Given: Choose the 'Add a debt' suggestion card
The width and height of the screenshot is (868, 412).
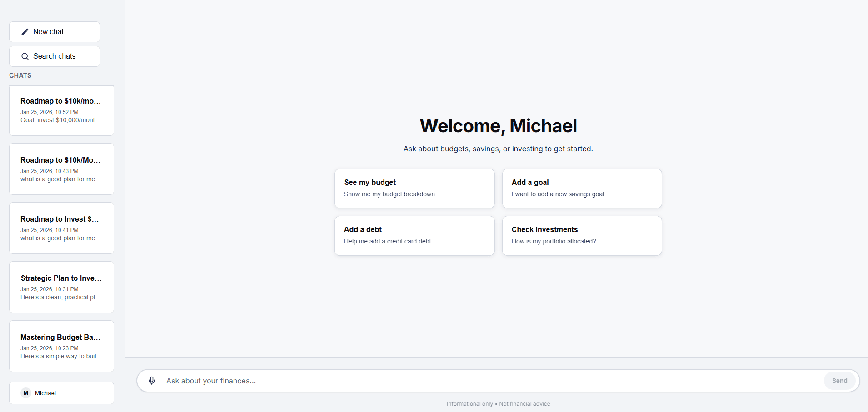Looking at the screenshot, I should click(414, 235).
